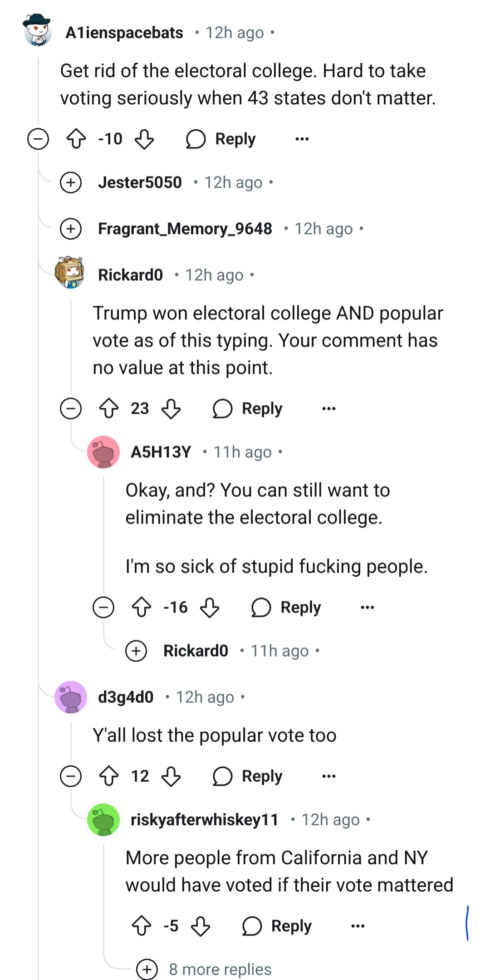The image size is (490, 980).
Task: Expand Fragrant_Memory_9648's collapsed comment
Action: tap(71, 229)
